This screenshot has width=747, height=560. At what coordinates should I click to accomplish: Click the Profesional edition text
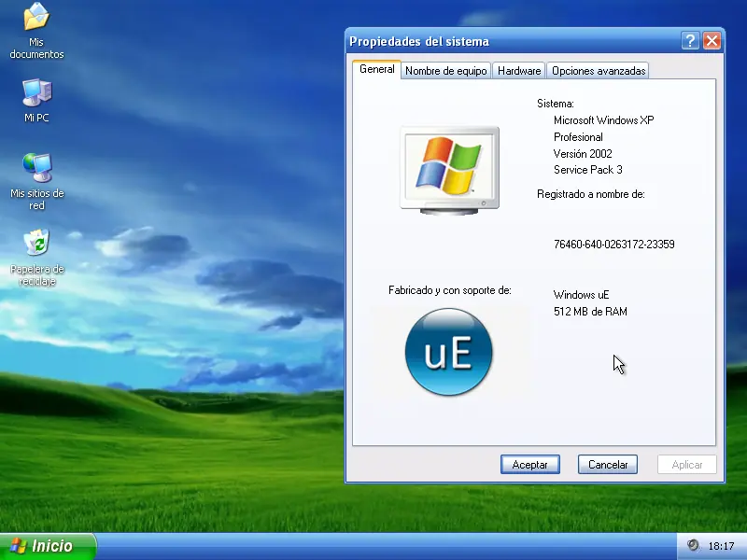click(x=578, y=137)
